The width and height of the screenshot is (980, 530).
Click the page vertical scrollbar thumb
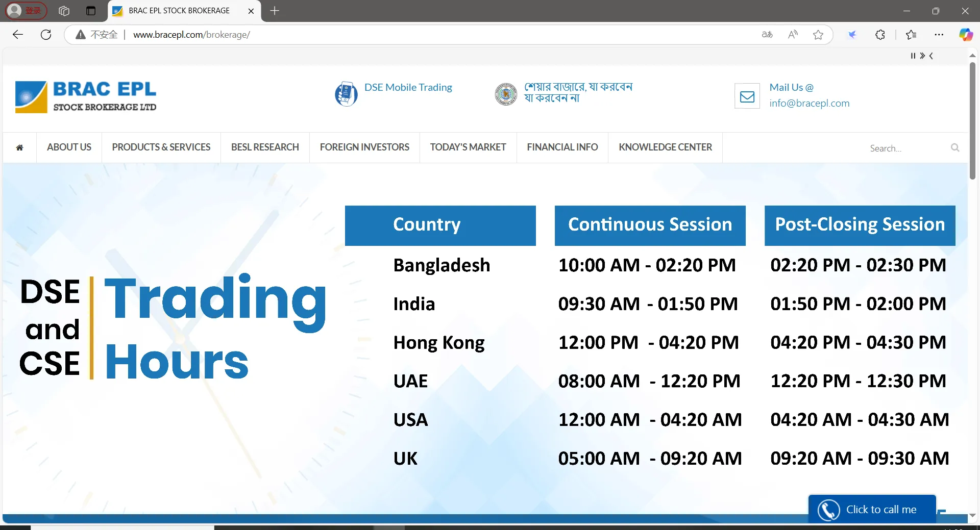point(972,120)
